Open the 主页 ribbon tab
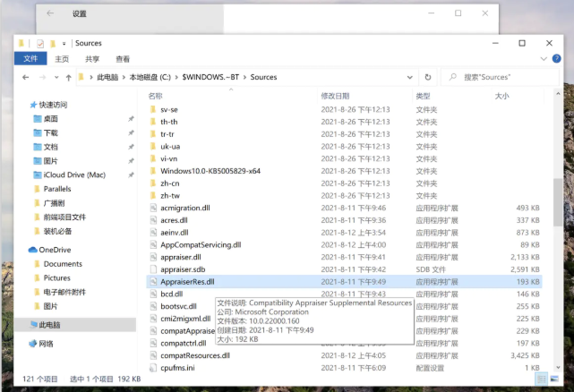Image resolution: width=574 pixels, height=392 pixels. pyautogui.click(x=62, y=59)
